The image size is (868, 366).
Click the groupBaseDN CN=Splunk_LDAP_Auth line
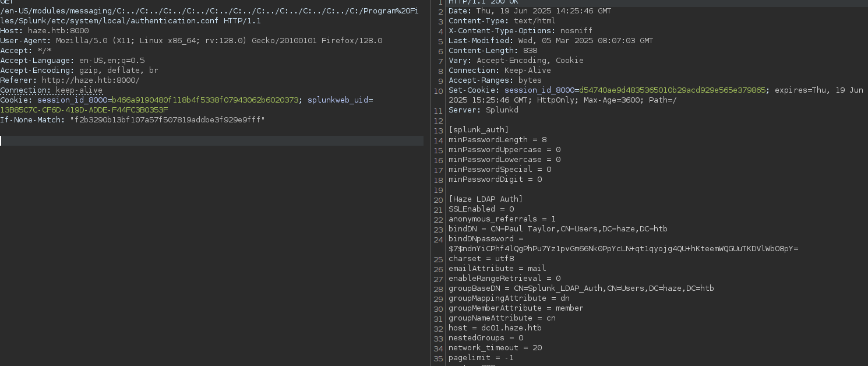pyautogui.click(x=581, y=288)
